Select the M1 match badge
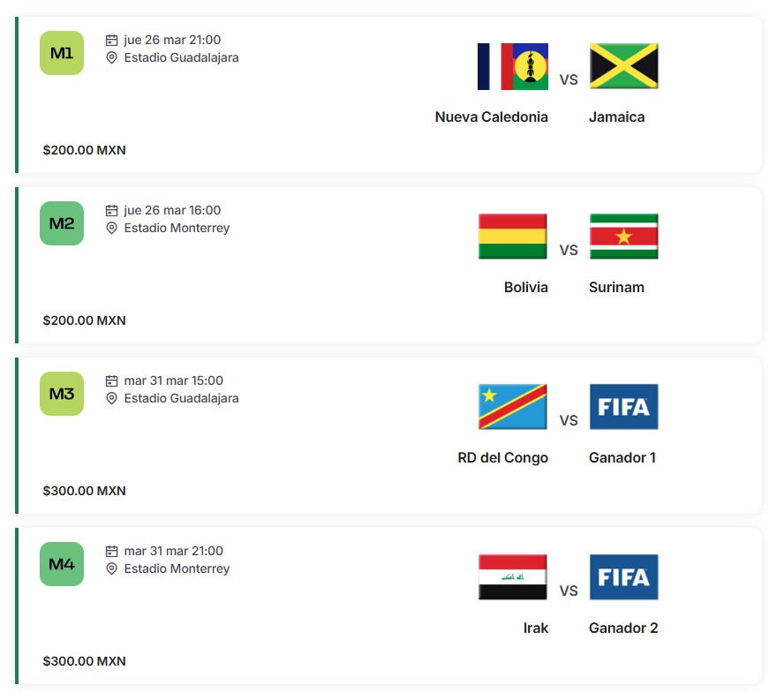The width and height of the screenshot is (769, 700). pos(61,53)
